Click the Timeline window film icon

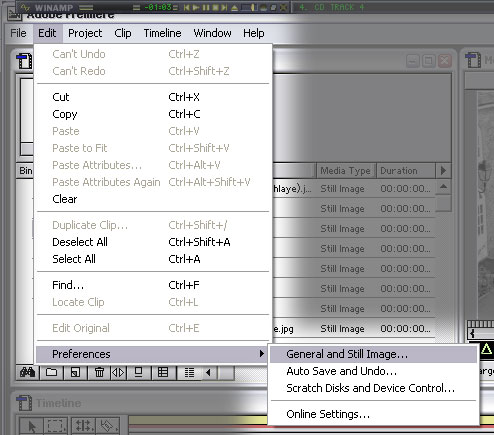click(24, 403)
